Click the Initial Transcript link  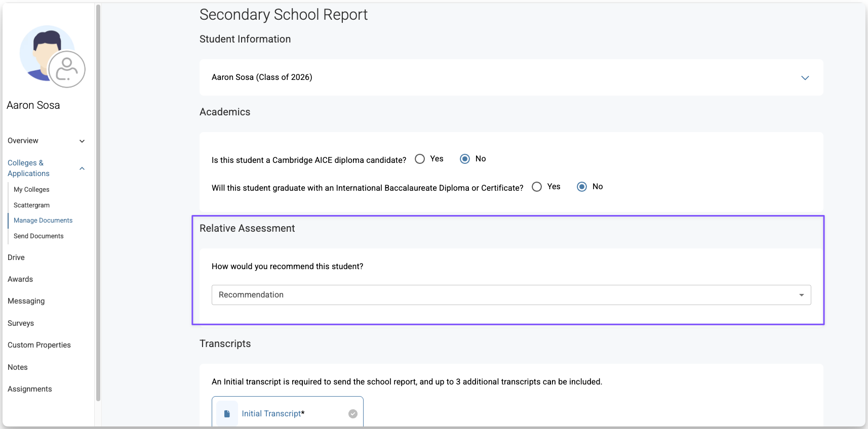click(x=271, y=414)
